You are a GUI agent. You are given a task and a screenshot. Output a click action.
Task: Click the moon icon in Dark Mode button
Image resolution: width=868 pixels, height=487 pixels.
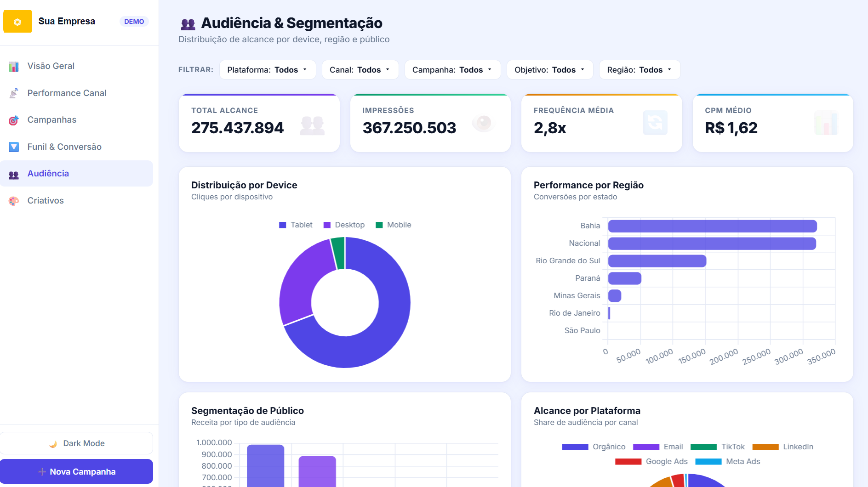(53, 444)
